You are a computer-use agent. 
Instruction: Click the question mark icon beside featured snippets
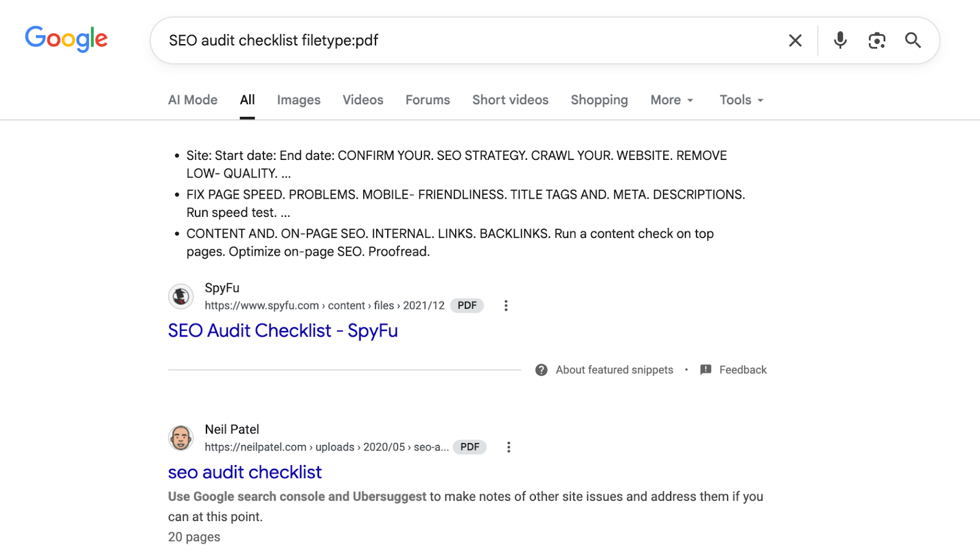pyautogui.click(x=541, y=370)
